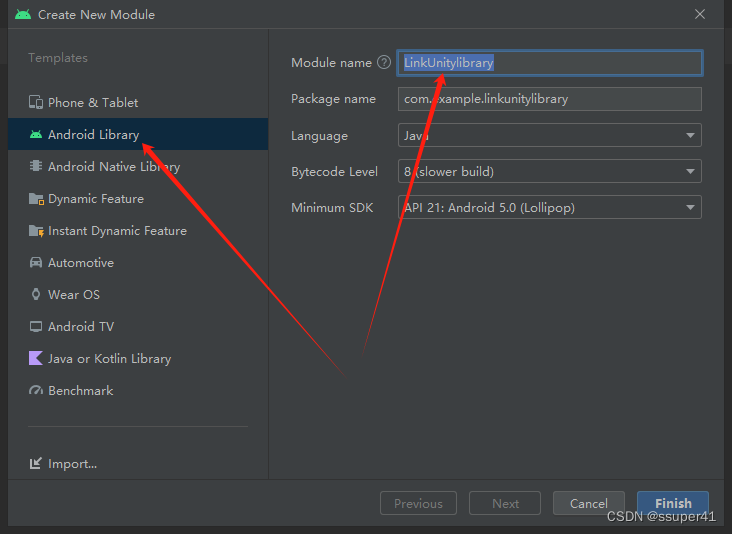Click the Package name field
This screenshot has height=534, width=732.
(x=549, y=99)
